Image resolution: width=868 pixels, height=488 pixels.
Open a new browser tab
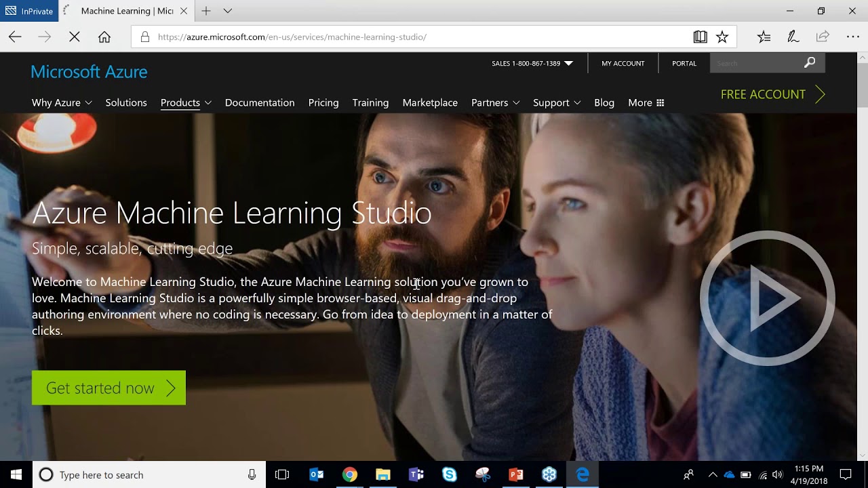pyautogui.click(x=206, y=11)
